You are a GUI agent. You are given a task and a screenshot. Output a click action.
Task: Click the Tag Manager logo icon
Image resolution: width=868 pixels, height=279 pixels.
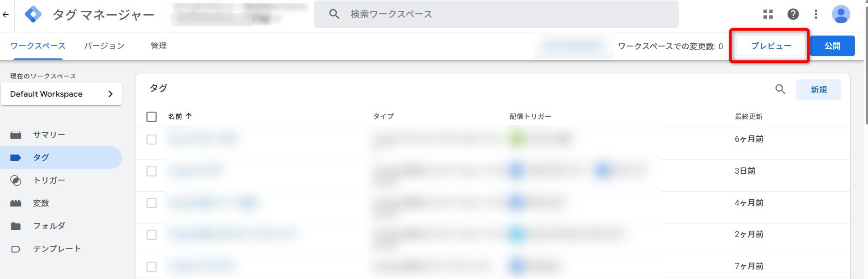[33, 15]
